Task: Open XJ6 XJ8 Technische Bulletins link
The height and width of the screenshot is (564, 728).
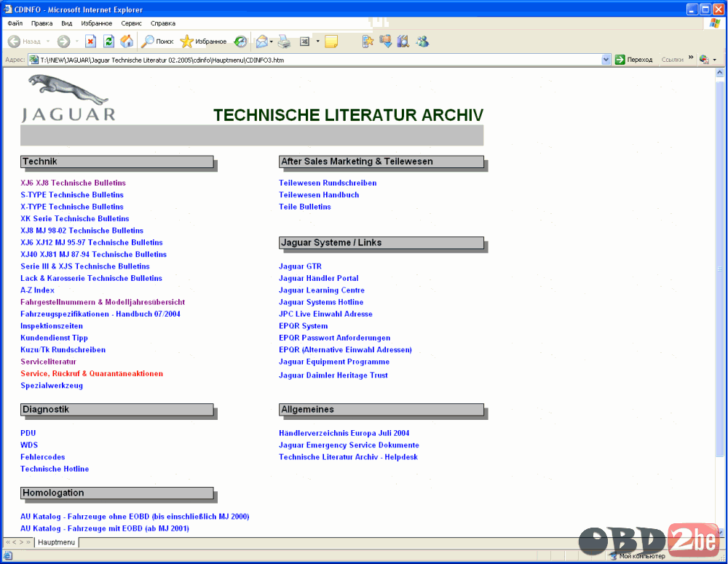Action: [x=73, y=183]
